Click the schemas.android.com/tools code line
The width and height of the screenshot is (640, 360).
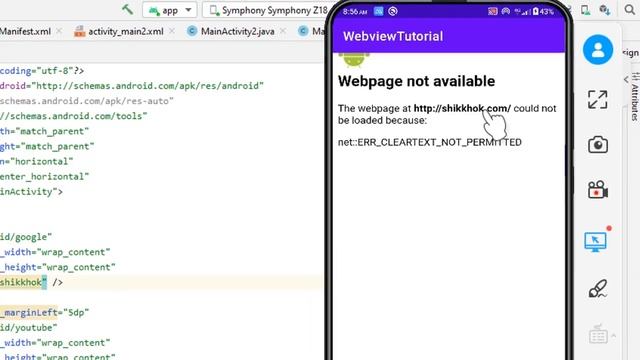[x=73, y=116]
